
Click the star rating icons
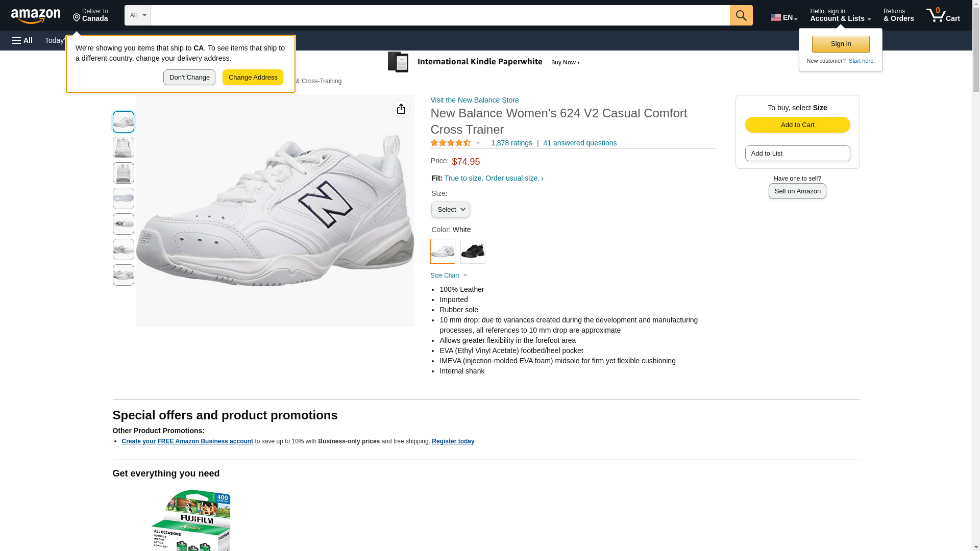click(x=451, y=143)
